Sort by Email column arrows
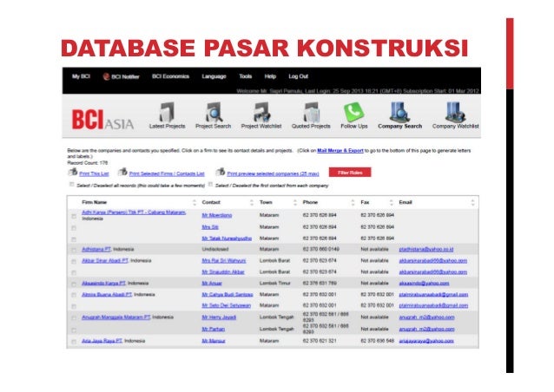The image size is (554, 392). coord(472,202)
